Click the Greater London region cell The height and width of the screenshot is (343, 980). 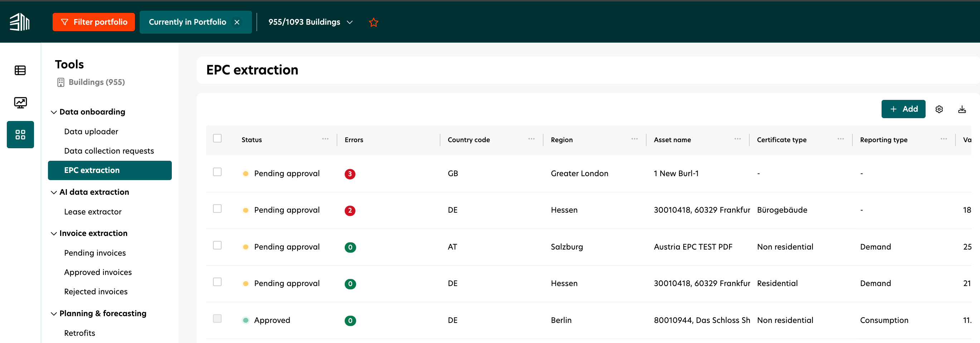coord(579,174)
